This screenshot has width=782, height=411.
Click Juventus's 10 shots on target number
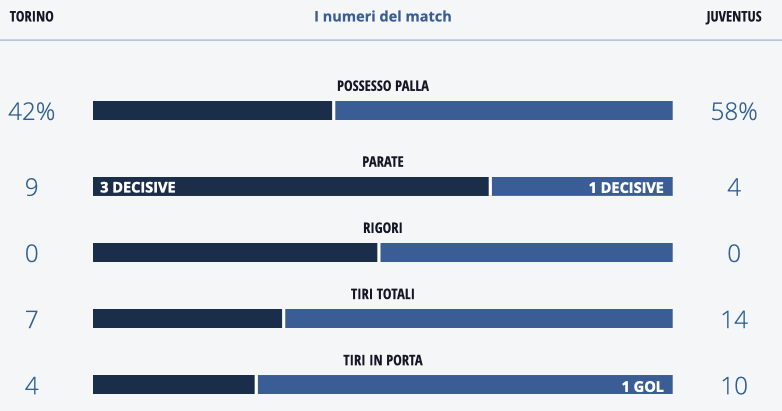click(734, 386)
